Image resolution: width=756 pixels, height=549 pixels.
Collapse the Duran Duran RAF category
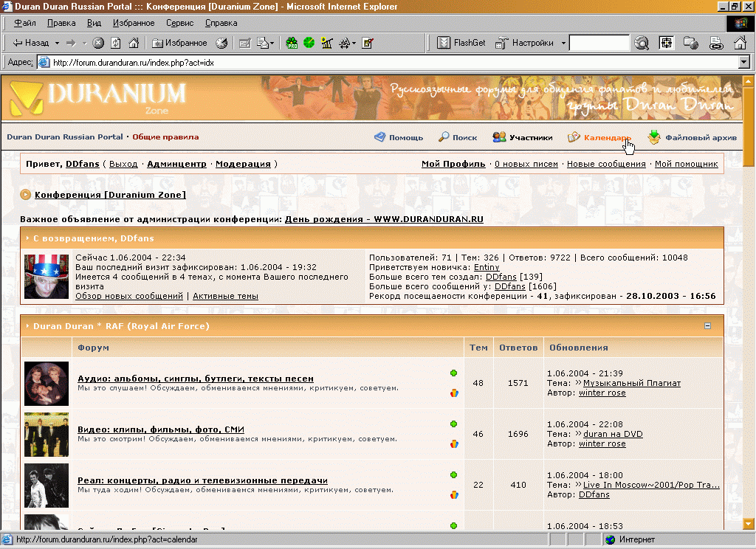point(708,325)
